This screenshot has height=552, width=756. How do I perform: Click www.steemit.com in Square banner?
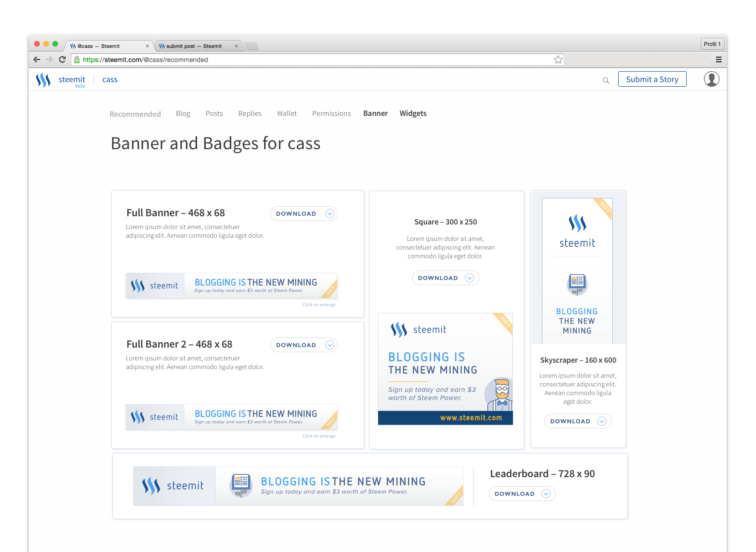[x=471, y=418]
